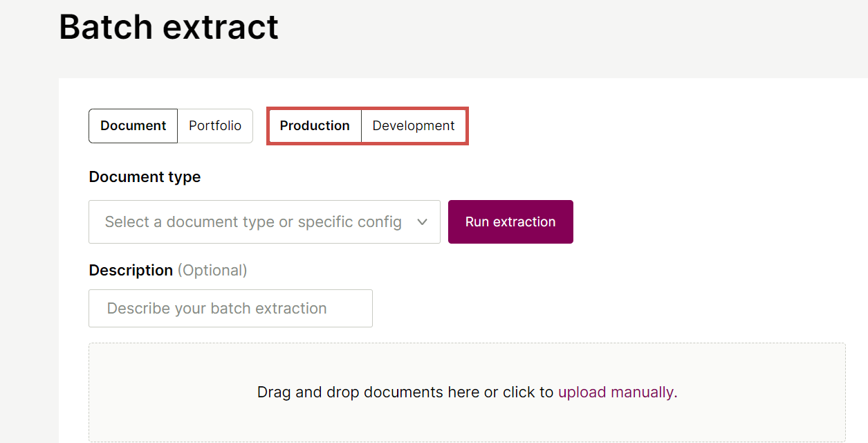Select the Document mode toggle
This screenshot has width=868, height=443.
(x=133, y=126)
